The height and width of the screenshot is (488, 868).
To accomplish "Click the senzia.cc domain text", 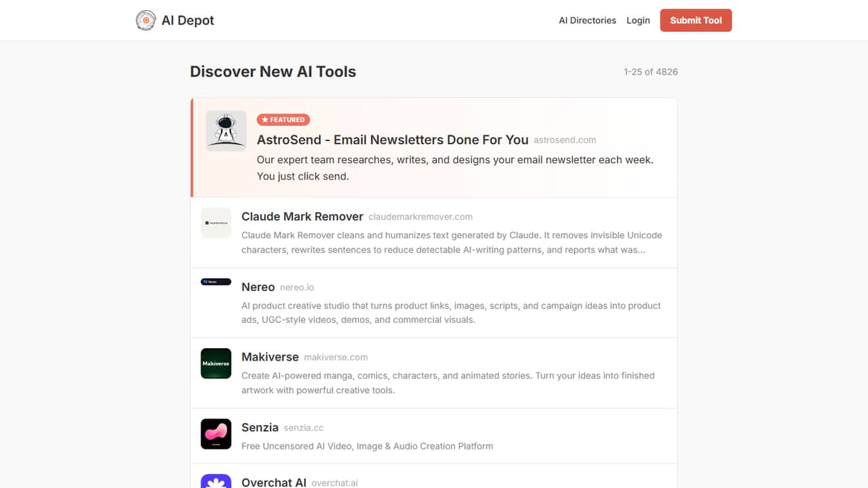I will click(304, 428).
